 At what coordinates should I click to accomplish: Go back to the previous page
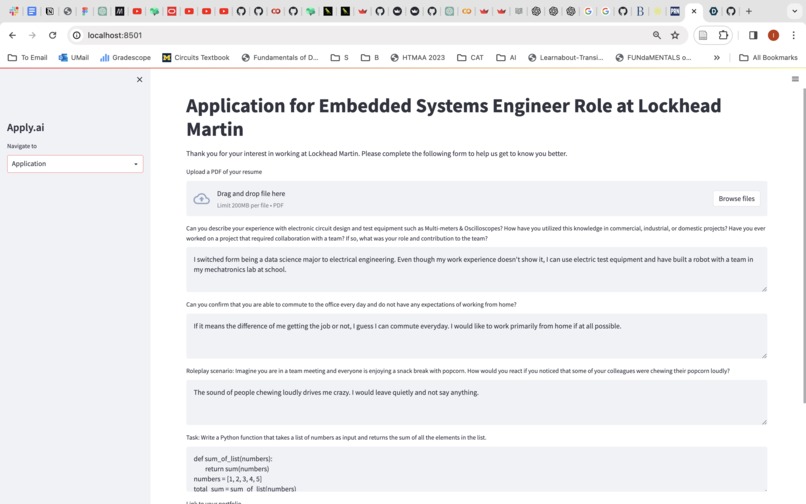[12, 35]
